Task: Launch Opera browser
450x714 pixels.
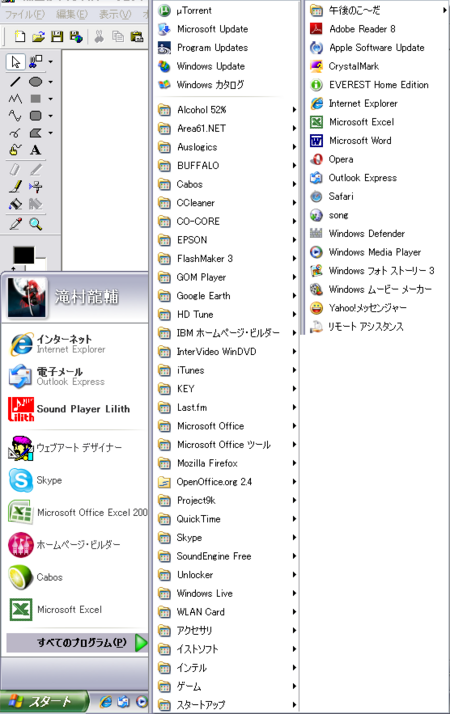Action: pyautogui.click(x=377, y=159)
